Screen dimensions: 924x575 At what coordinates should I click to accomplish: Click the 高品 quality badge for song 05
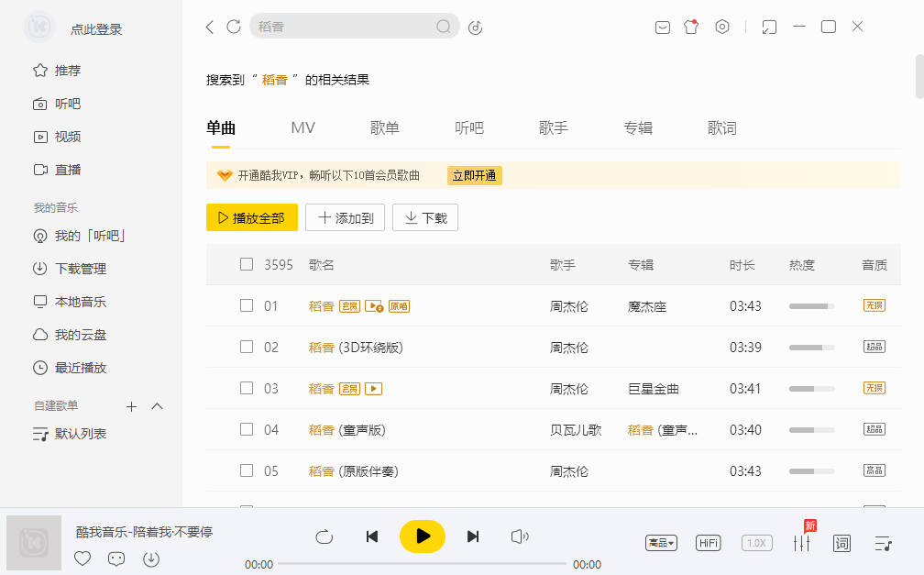(874, 470)
